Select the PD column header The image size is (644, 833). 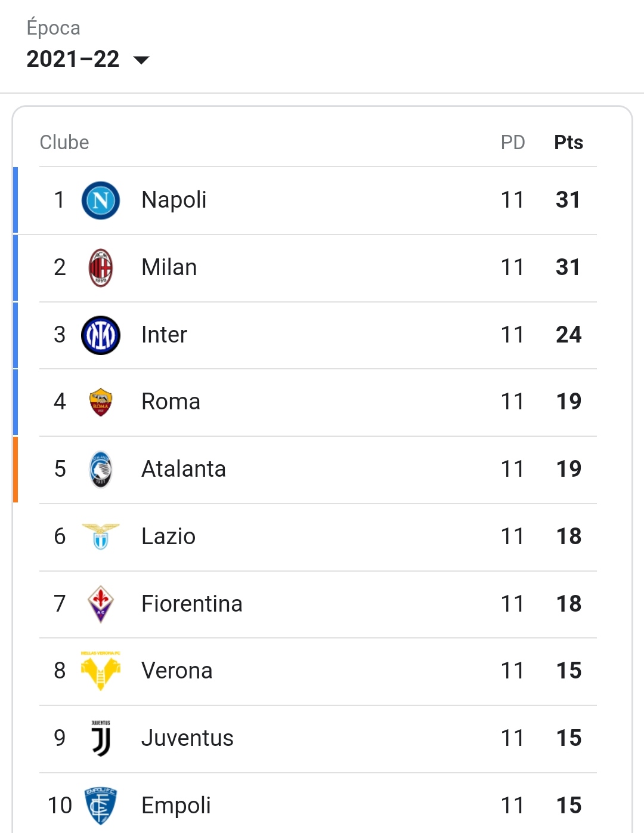[x=513, y=143]
